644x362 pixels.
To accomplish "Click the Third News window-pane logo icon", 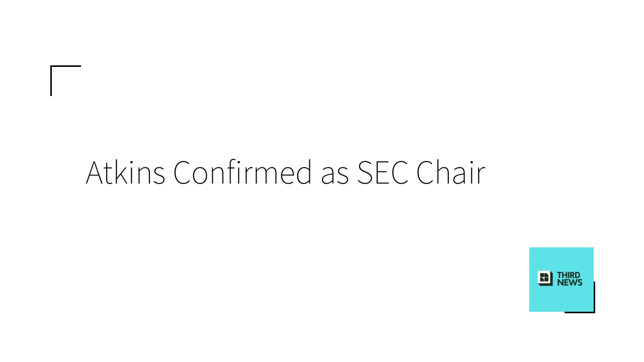I will pos(545,278).
